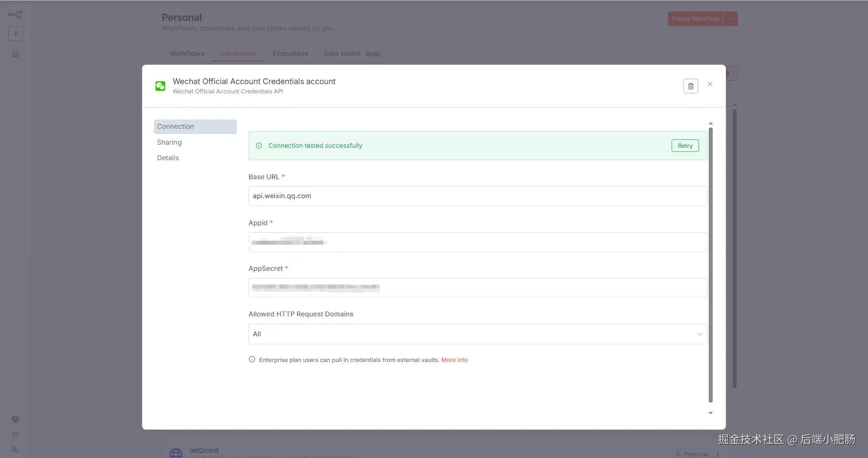Open the variables icon in sidebar
This screenshot has width=868, height=458.
pos(15,434)
